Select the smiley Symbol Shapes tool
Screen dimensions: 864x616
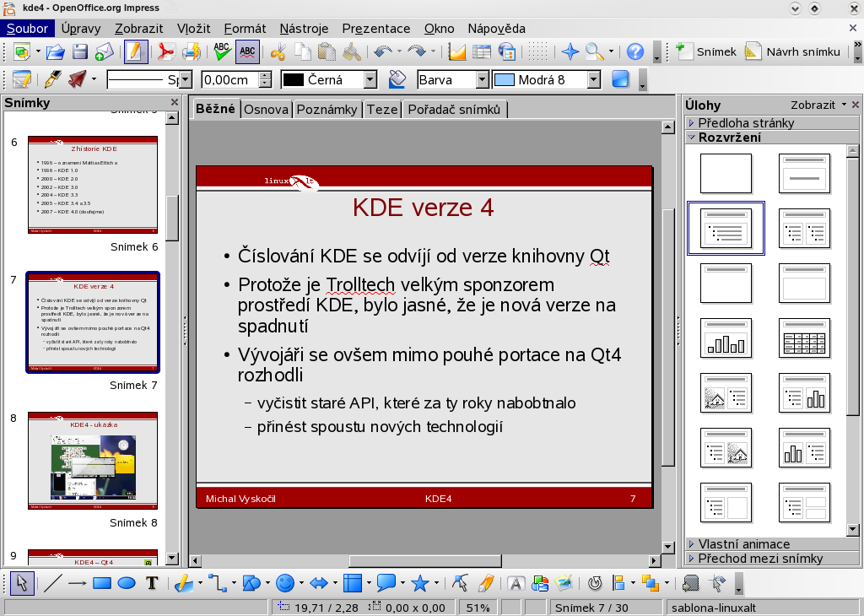(x=285, y=582)
